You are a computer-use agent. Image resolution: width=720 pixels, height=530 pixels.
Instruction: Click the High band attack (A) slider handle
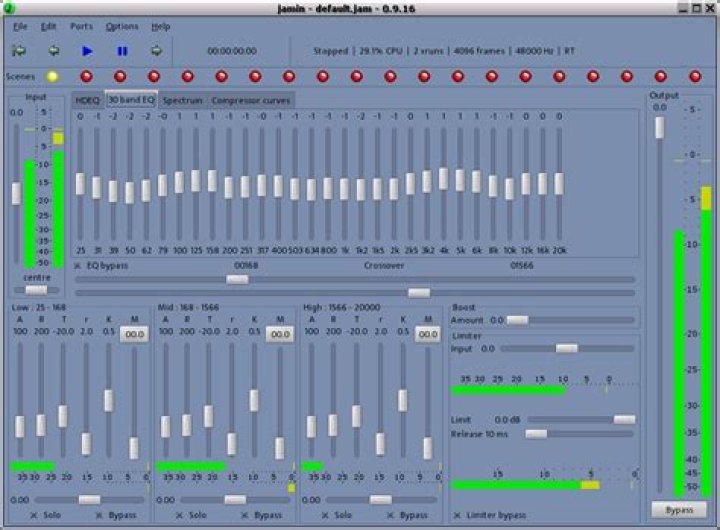point(311,427)
